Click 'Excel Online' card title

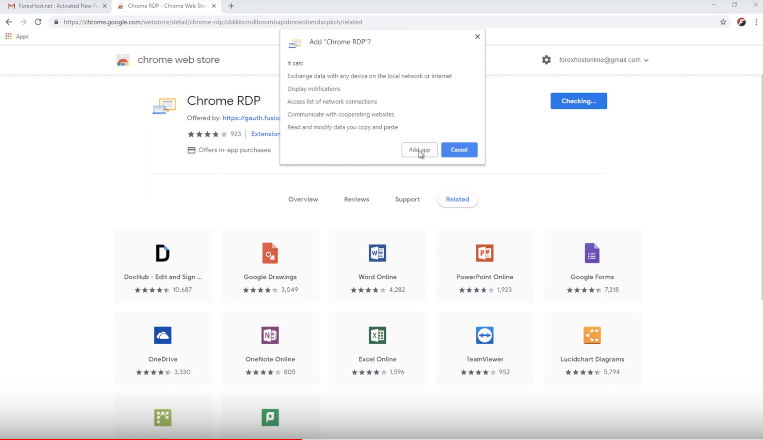377,359
